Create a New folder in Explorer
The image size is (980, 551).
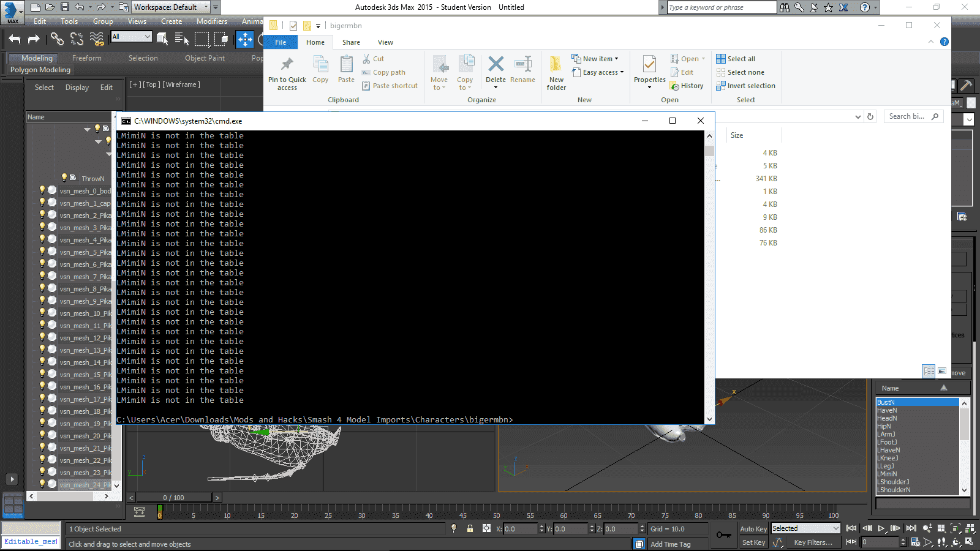click(556, 73)
